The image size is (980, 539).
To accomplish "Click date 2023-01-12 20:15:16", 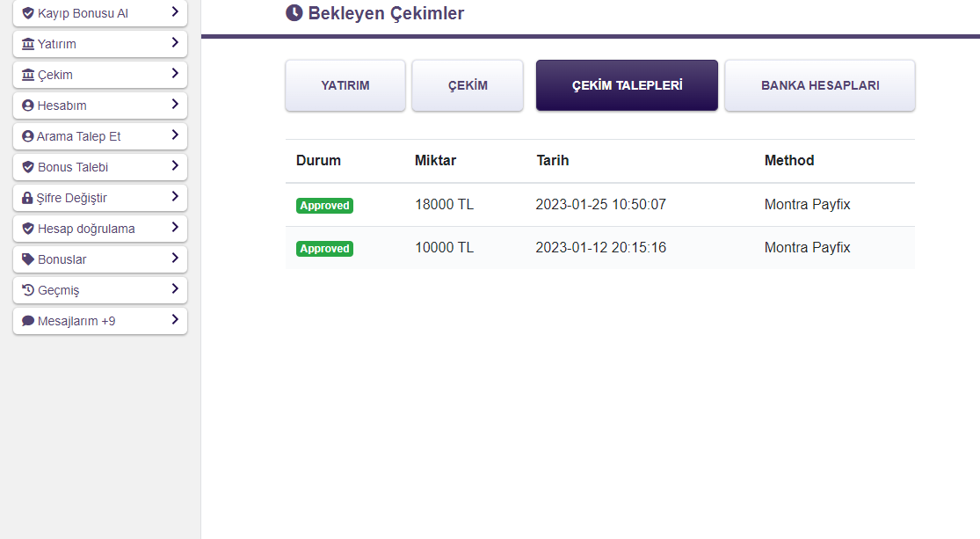I will point(600,248).
